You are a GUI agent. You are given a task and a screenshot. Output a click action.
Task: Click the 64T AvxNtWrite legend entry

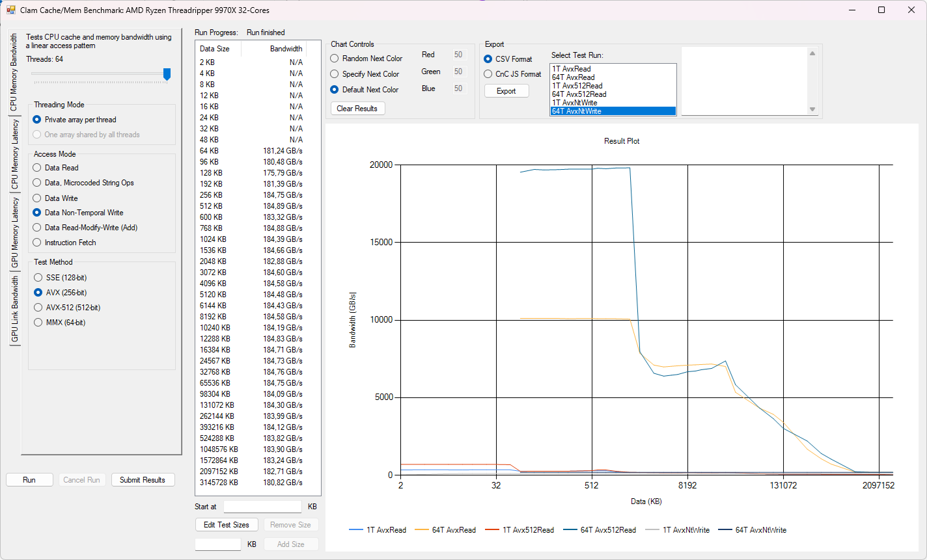[753, 530]
